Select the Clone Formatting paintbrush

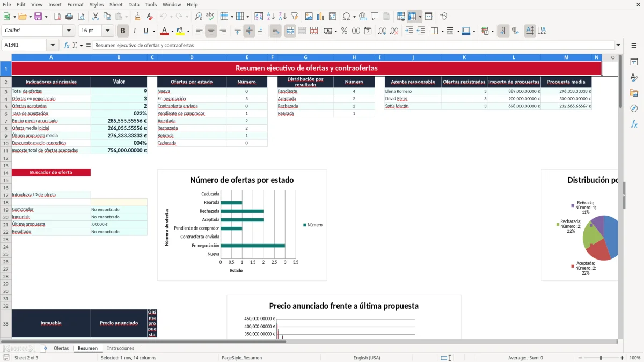(x=137, y=17)
